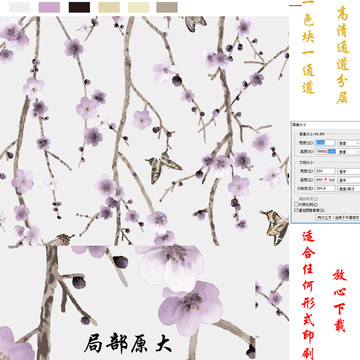The height and width of the screenshot is (360, 360).
Task: Open the resampling method dropdown at dialog bottom
Action: pyautogui.click(x=338, y=217)
